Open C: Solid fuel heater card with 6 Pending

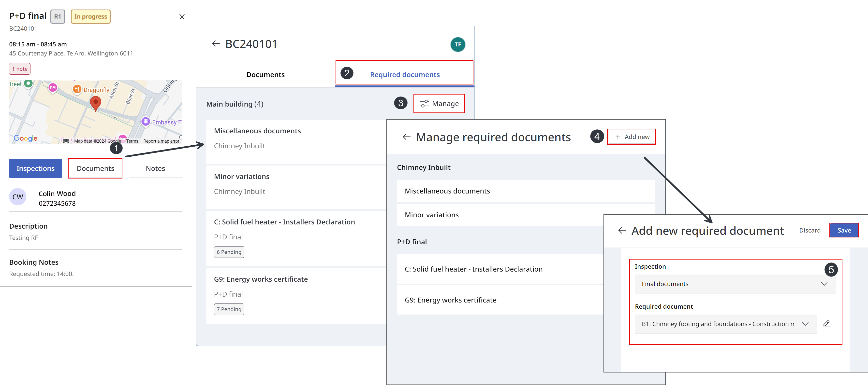(296, 239)
